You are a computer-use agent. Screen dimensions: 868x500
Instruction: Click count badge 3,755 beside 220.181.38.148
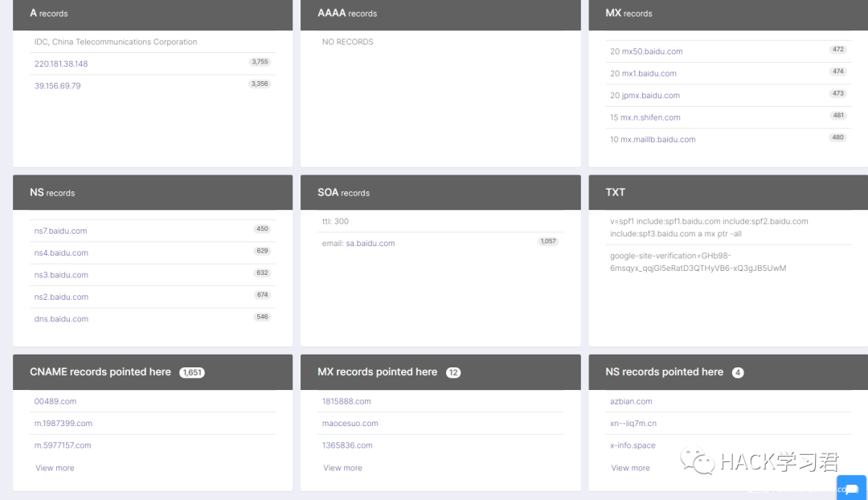click(260, 62)
